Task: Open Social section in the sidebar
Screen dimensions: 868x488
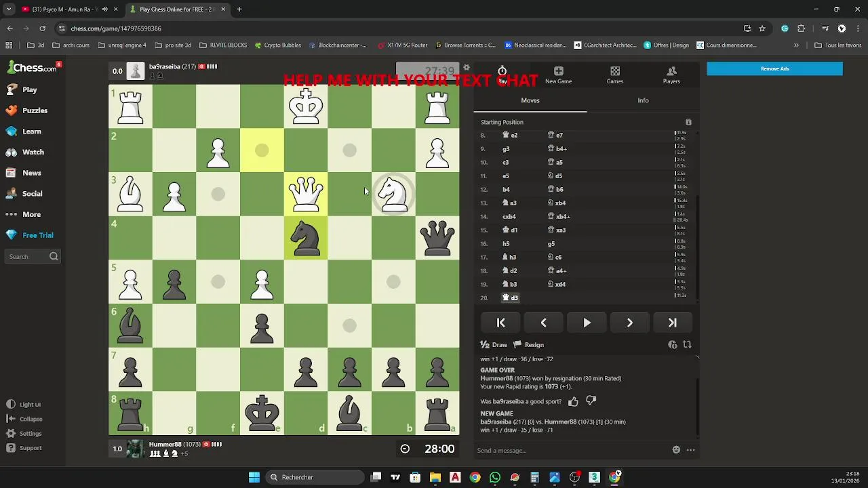Action: [24, 194]
